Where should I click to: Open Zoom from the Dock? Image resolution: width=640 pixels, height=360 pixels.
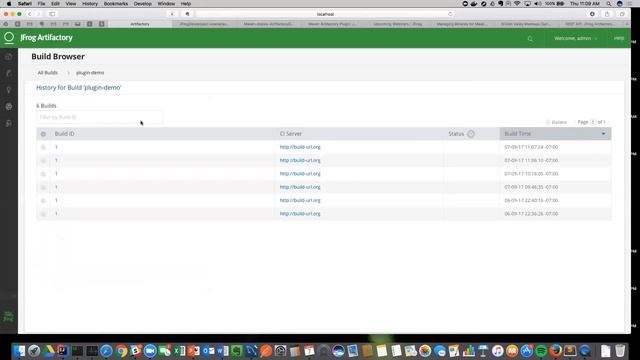150,351
